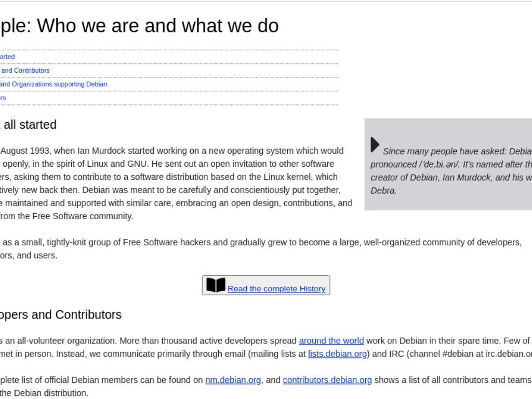The height and width of the screenshot is (399, 532).
Task: Click the opers and Contributors section heading
Action: [61, 314]
